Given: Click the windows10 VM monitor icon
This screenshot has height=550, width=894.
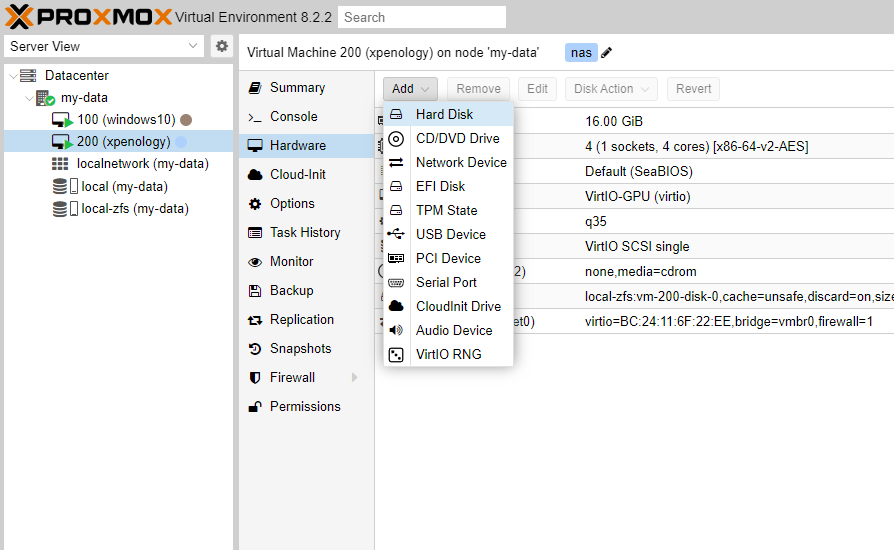Looking at the screenshot, I should (x=62, y=120).
